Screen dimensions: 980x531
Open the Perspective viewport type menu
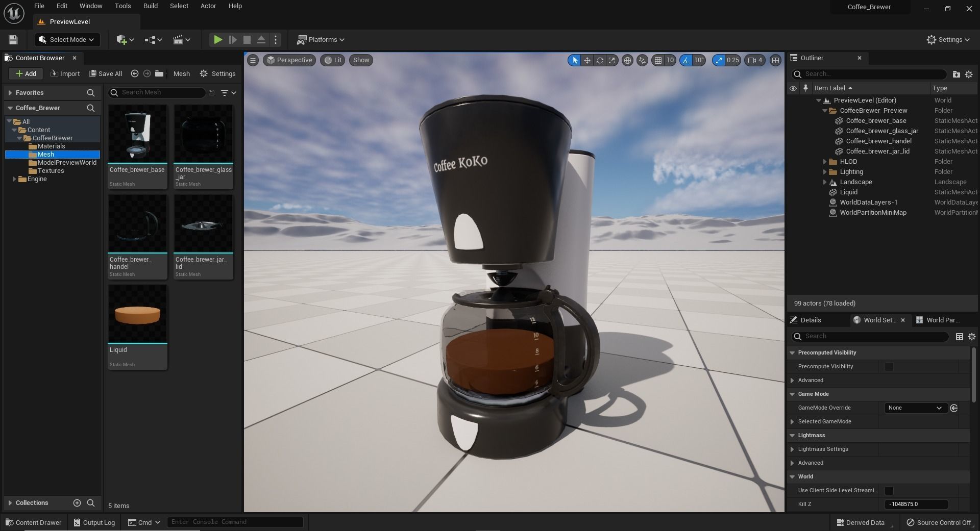pos(289,60)
